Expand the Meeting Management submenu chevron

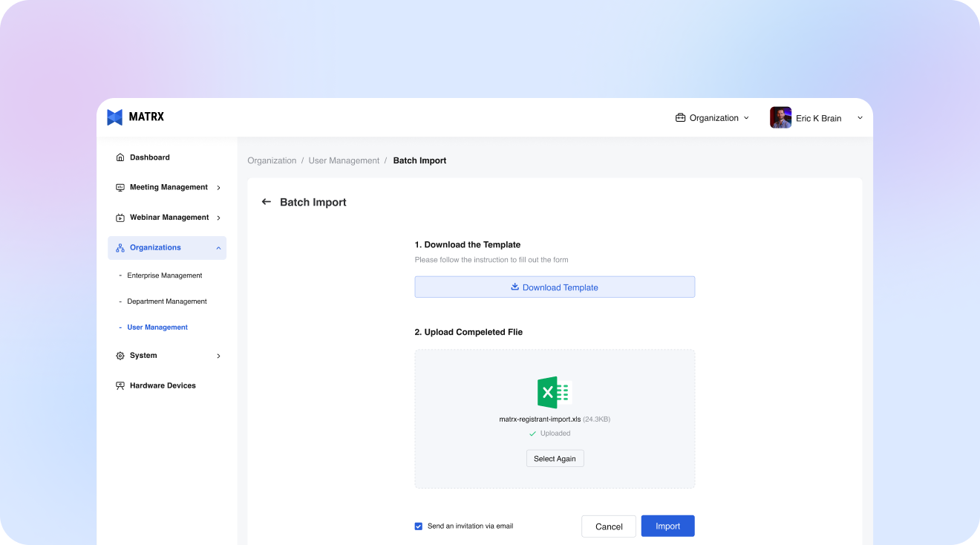tap(218, 188)
